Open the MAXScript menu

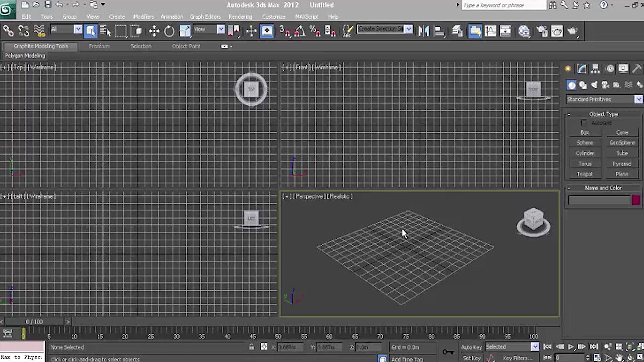pyautogui.click(x=307, y=17)
